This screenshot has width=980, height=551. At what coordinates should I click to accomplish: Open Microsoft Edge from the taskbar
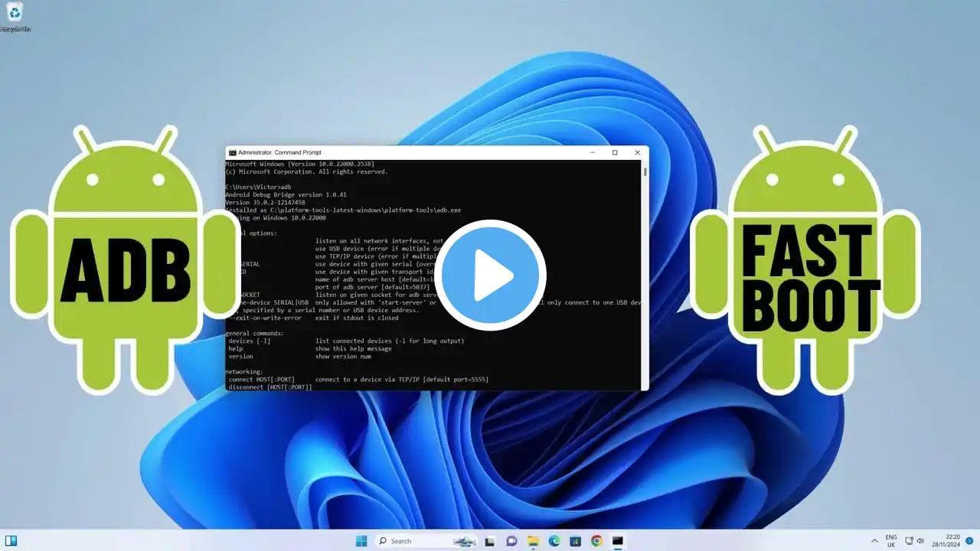click(554, 541)
